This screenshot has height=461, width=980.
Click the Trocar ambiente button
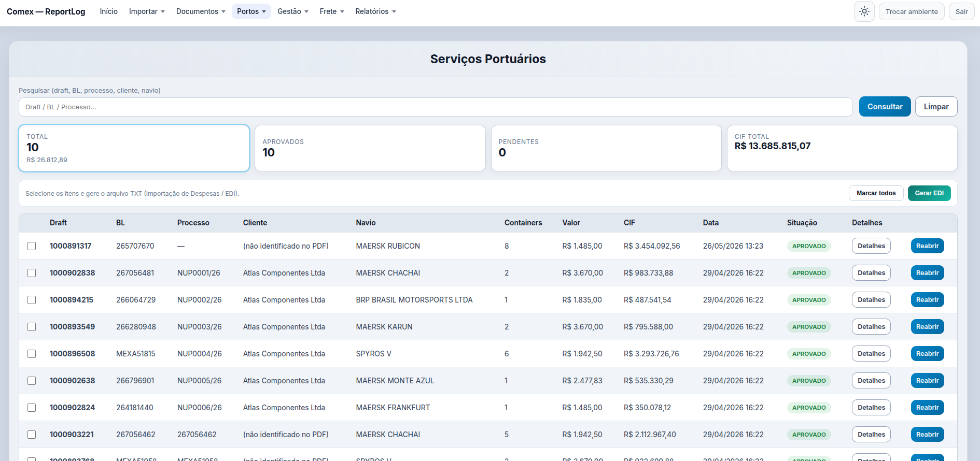click(912, 11)
